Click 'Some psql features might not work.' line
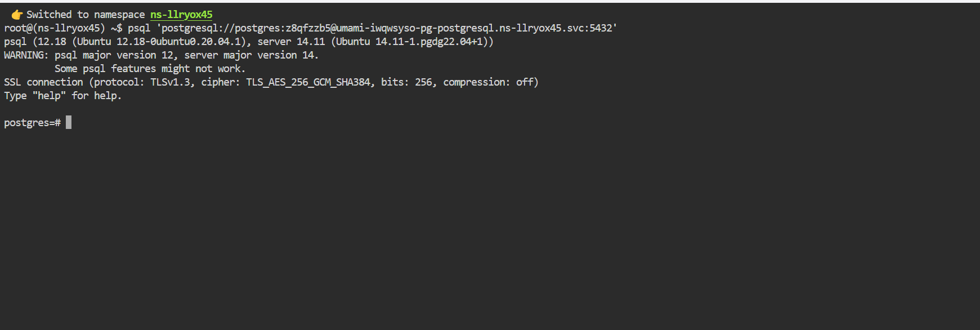The width and height of the screenshot is (980, 330). pos(150,69)
